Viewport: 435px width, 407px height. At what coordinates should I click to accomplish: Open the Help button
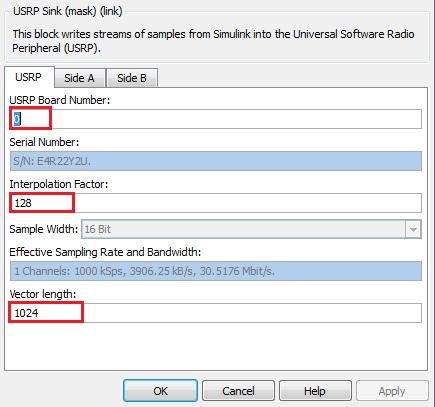click(x=315, y=391)
